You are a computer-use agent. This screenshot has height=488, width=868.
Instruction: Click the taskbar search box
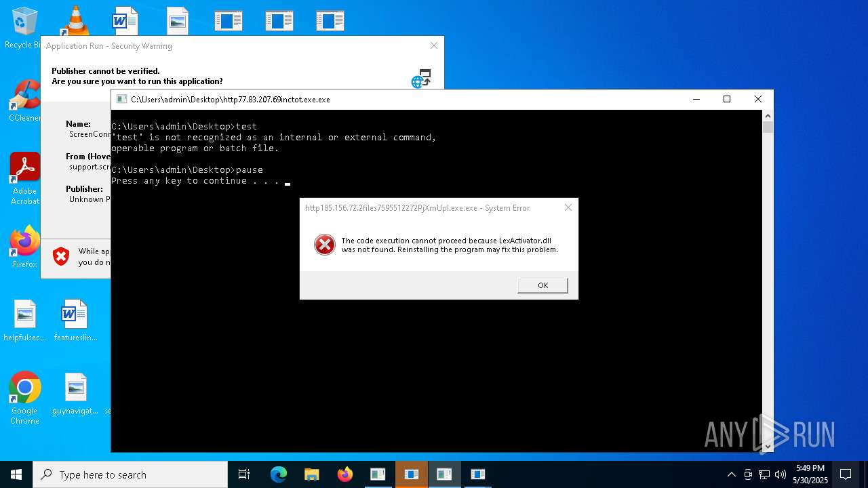(130, 474)
